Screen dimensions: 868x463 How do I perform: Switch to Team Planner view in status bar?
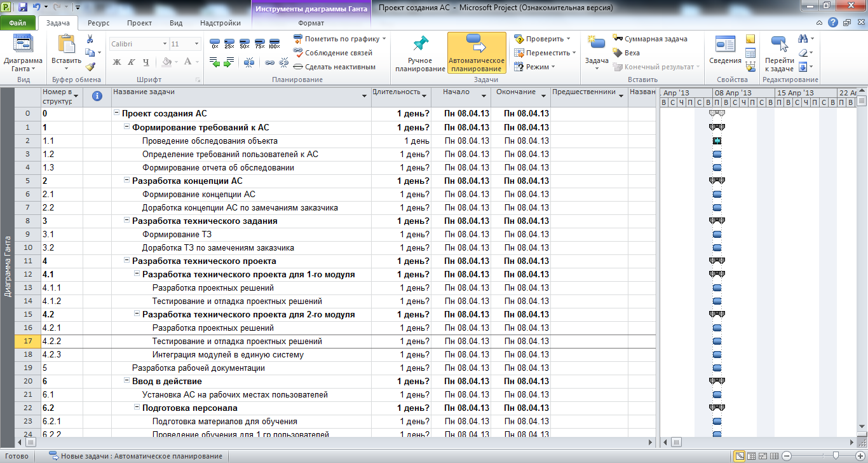tap(763, 456)
